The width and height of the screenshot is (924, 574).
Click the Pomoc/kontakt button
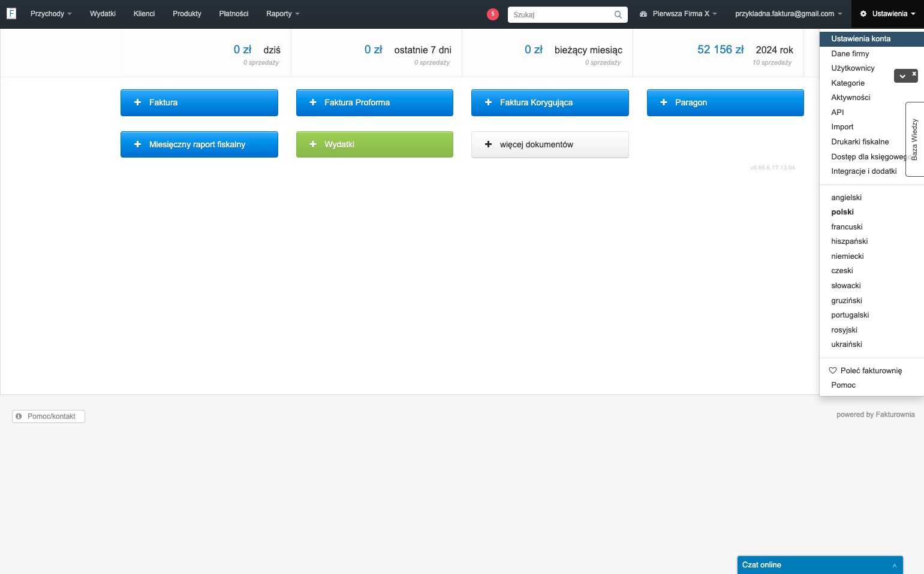click(x=49, y=416)
